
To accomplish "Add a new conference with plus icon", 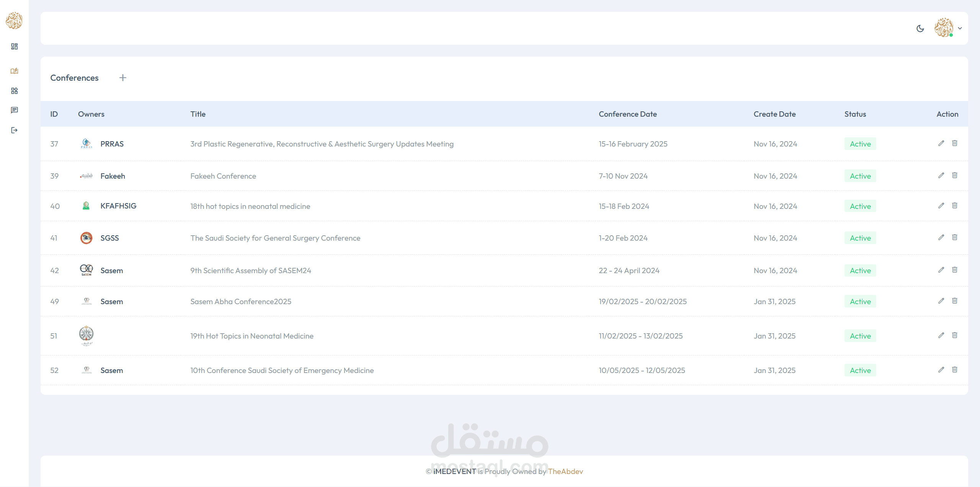I will click(x=122, y=78).
